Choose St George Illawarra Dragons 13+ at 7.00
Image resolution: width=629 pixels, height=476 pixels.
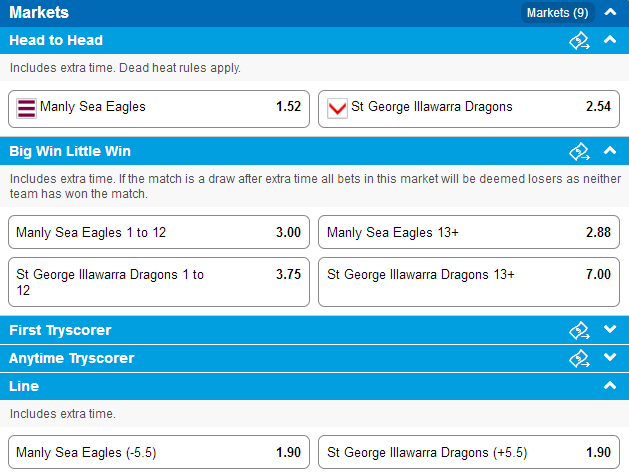(469, 282)
